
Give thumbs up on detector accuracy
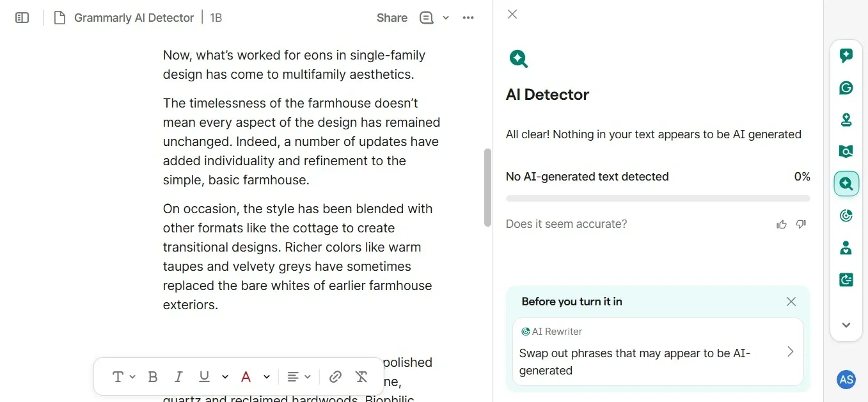click(781, 224)
